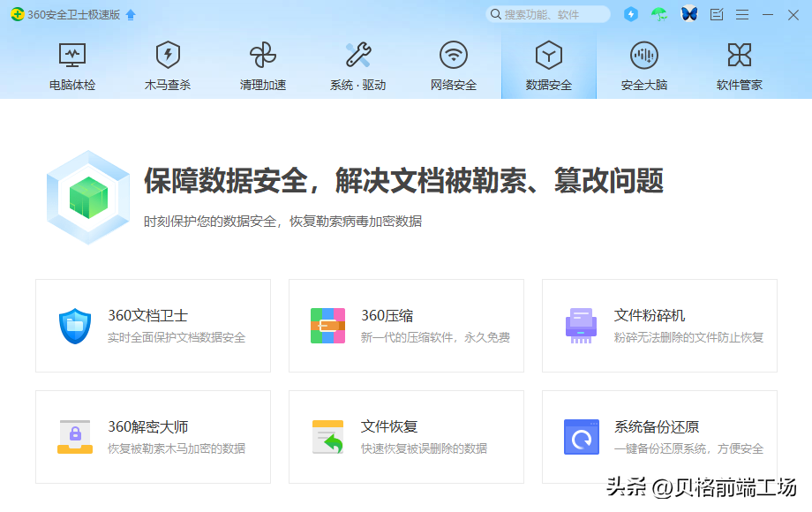Select the 数据安全 hexagon icon
Viewport: 812px width, 512px height.
549,55
